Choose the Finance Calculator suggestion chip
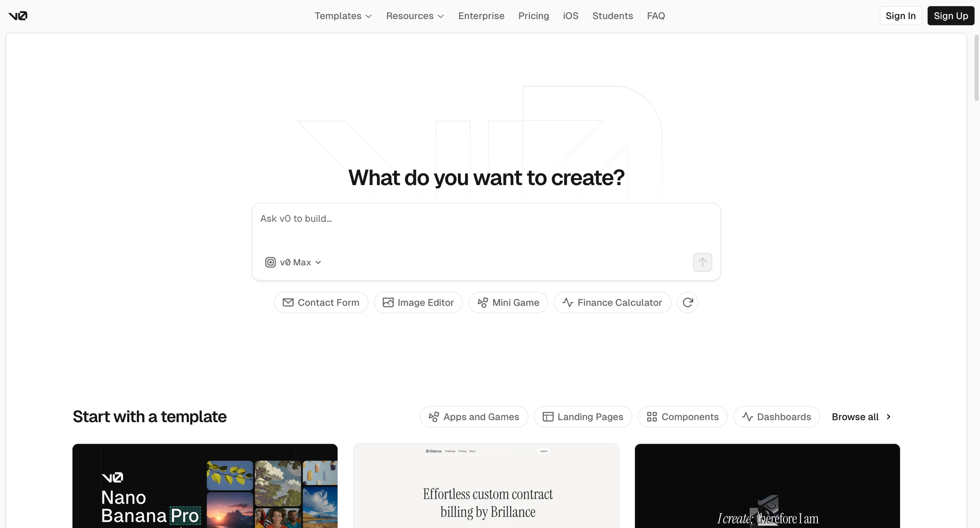The height and width of the screenshot is (528, 980). [612, 303]
